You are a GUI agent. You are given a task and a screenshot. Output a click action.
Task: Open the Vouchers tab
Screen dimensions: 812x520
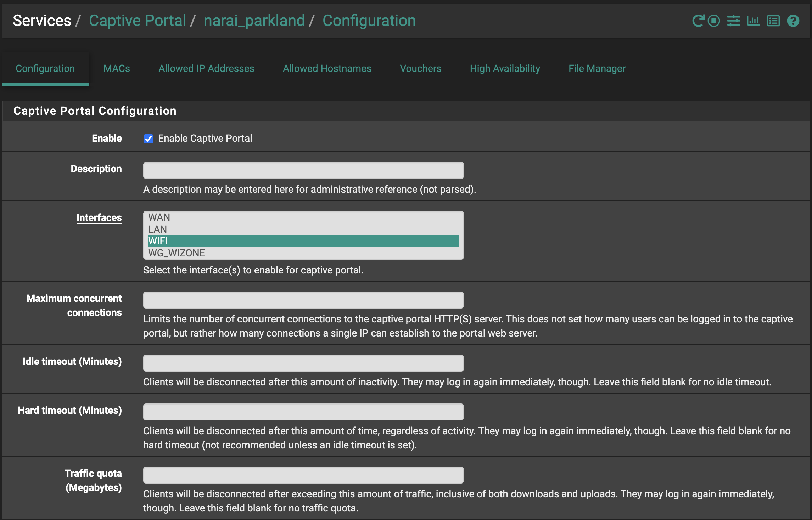tap(420, 68)
